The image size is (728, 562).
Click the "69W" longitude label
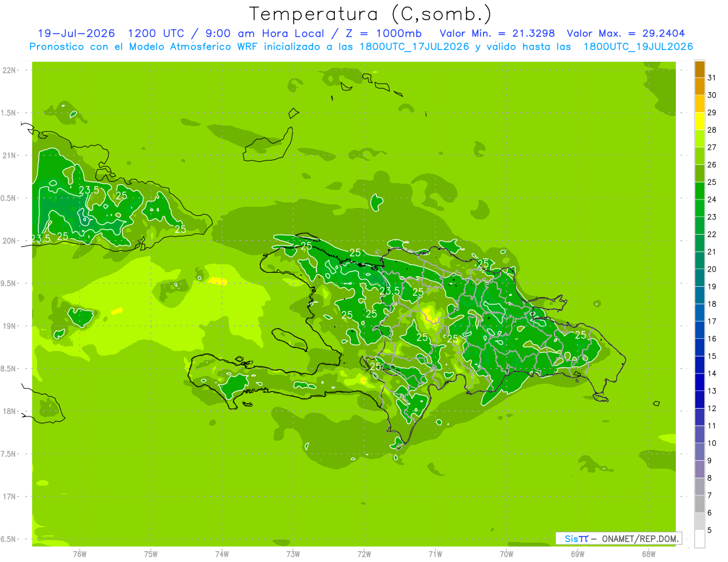pos(578,554)
